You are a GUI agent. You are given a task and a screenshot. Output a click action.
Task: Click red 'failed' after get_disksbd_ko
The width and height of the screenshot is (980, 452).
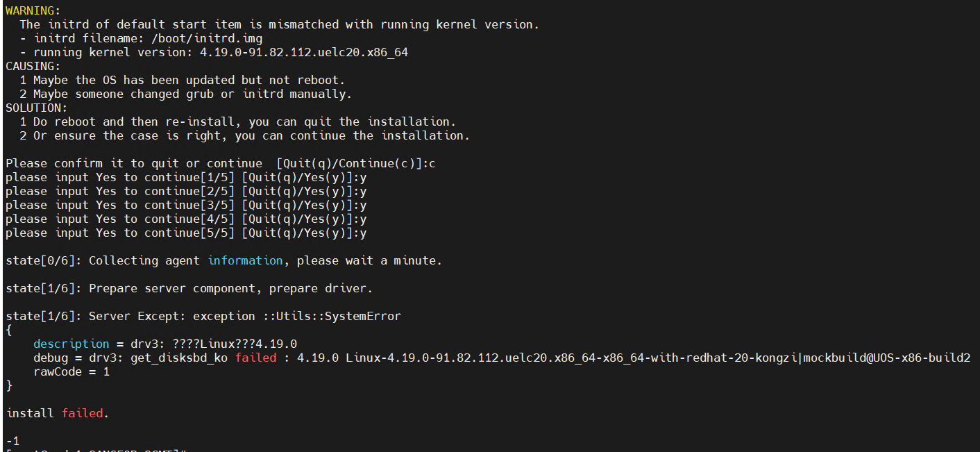coord(255,358)
